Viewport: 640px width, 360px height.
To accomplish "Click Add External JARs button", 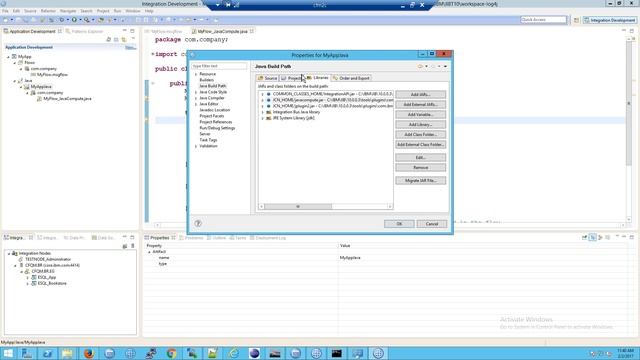I will click(x=420, y=104).
